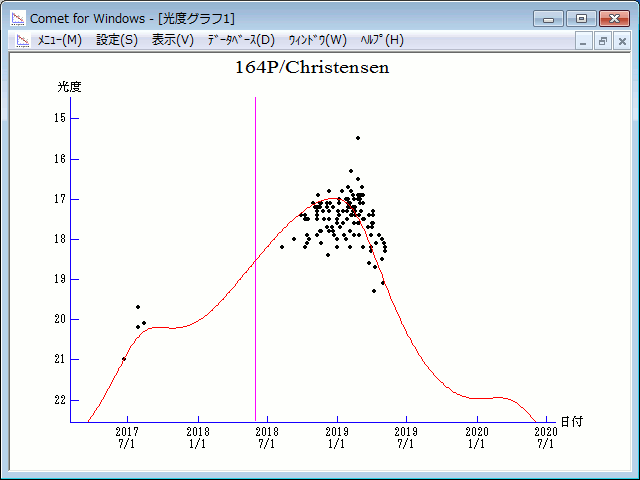Expand the データベース(D) menu
This screenshot has width=640, height=480.
[x=240, y=40]
